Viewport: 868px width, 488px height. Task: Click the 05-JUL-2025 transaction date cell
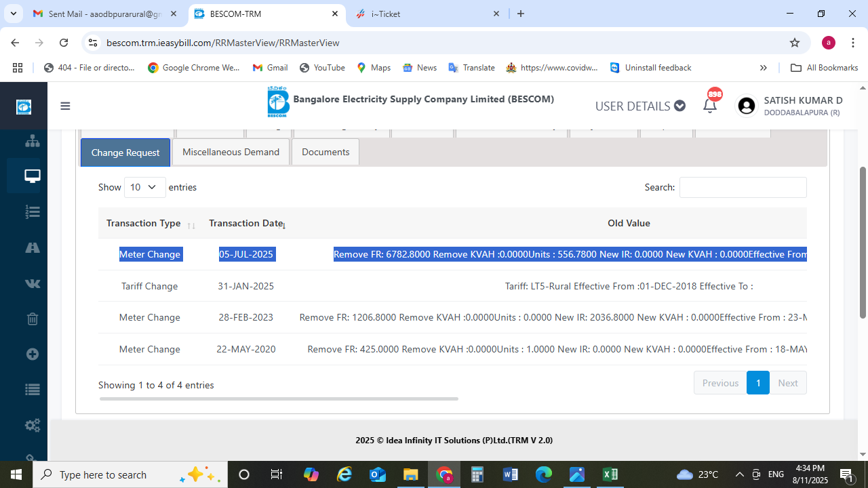[x=246, y=254]
